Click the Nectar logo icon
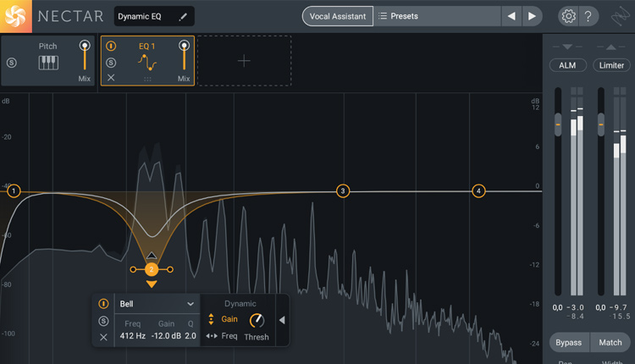 pyautogui.click(x=17, y=16)
